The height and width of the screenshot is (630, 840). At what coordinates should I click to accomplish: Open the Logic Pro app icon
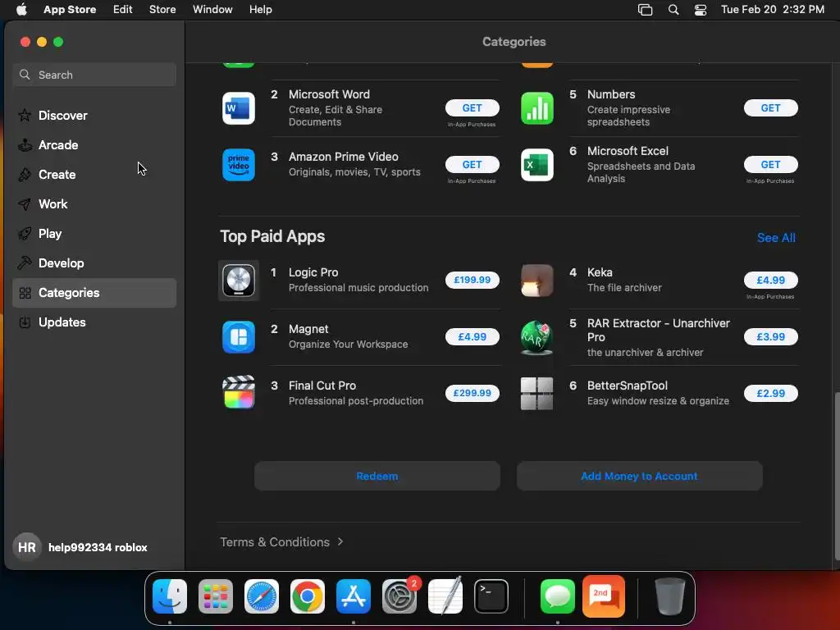coord(239,281)
